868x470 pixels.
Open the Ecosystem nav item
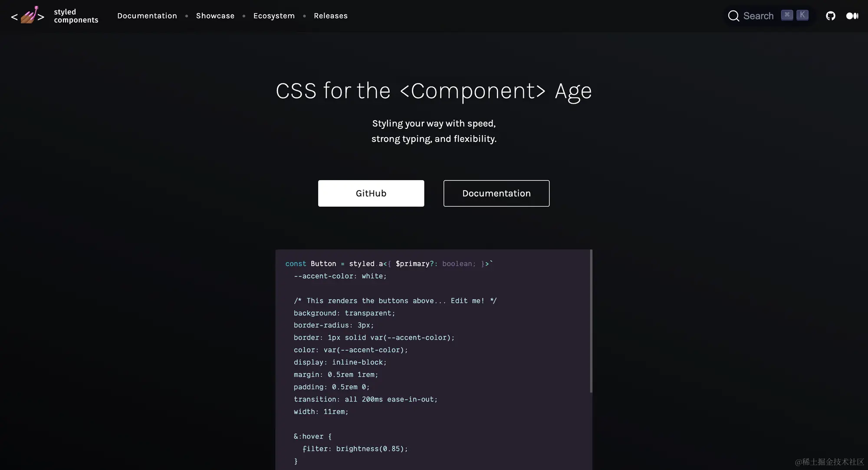coord(274,16)
